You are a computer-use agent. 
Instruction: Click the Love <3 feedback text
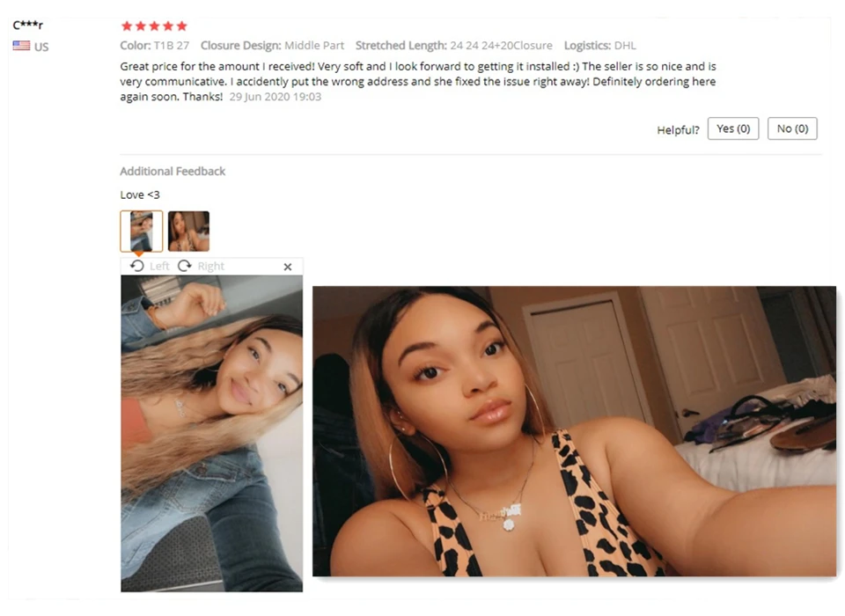(x=140, y=194)
